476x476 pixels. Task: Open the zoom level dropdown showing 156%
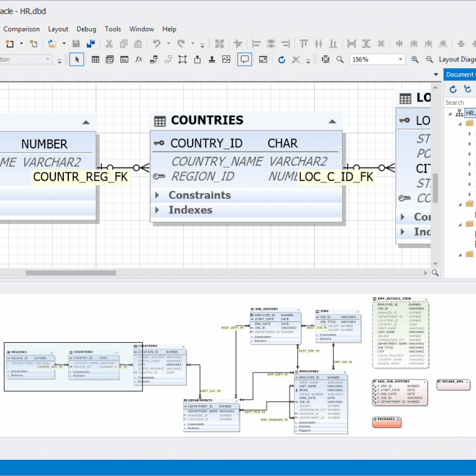click(400, 59)
